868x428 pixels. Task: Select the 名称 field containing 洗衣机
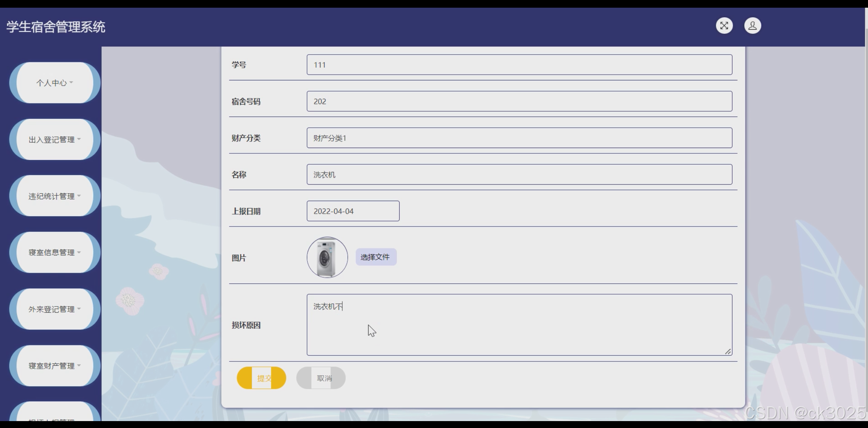click(519, 175)
